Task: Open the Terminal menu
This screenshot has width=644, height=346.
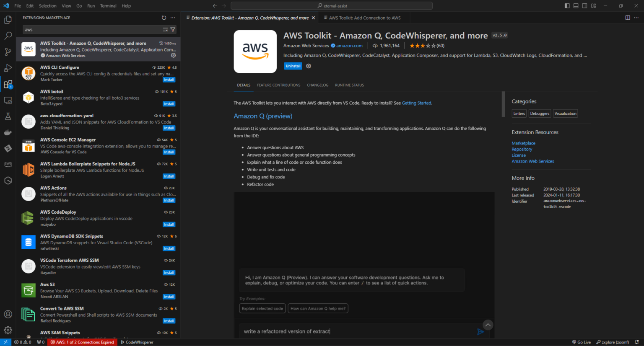Action: point(108,5)
